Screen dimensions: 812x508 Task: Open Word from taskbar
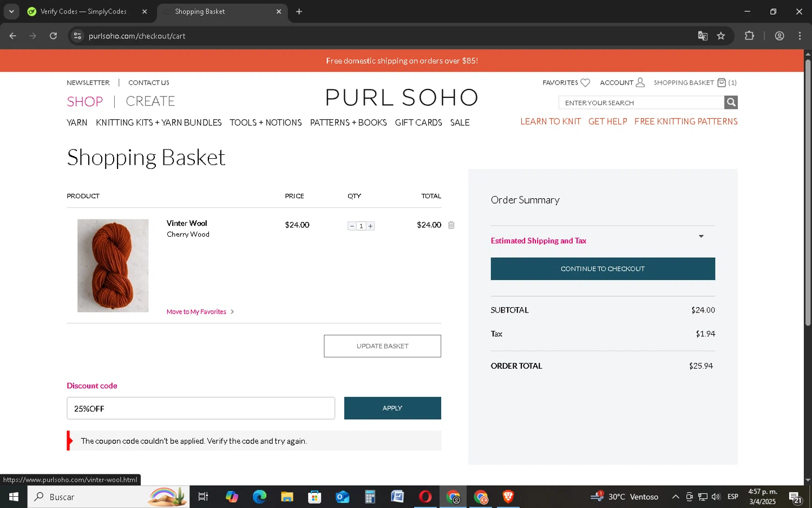pos(397,497)
